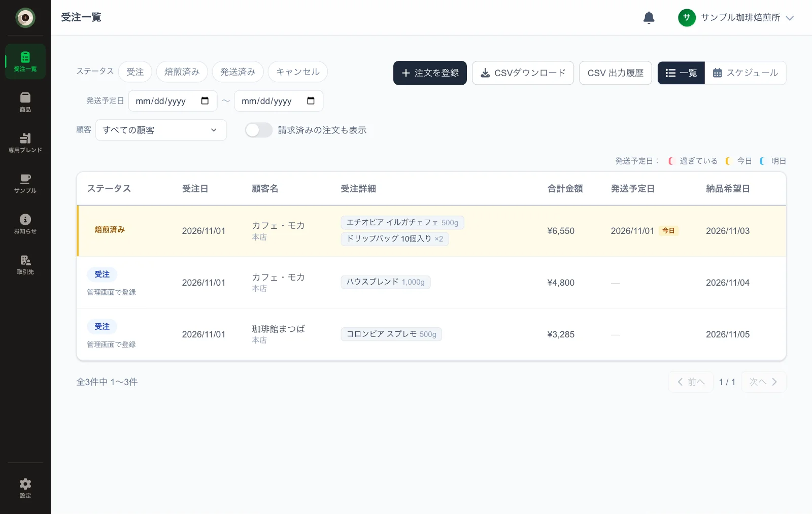Expand the サンプル珈琲焙煎所 account menu
This screenshot has width=812, height=514.
(x=736, y=18)
